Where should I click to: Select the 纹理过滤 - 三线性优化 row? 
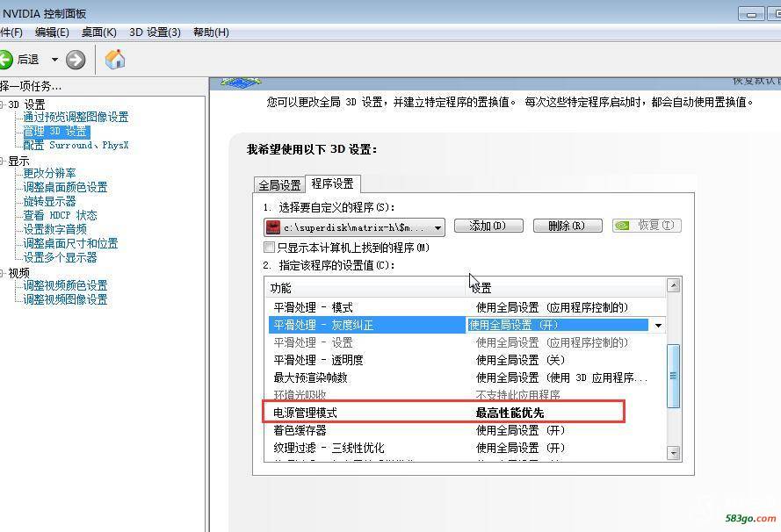pyautogui.click(x=466, y=448)
